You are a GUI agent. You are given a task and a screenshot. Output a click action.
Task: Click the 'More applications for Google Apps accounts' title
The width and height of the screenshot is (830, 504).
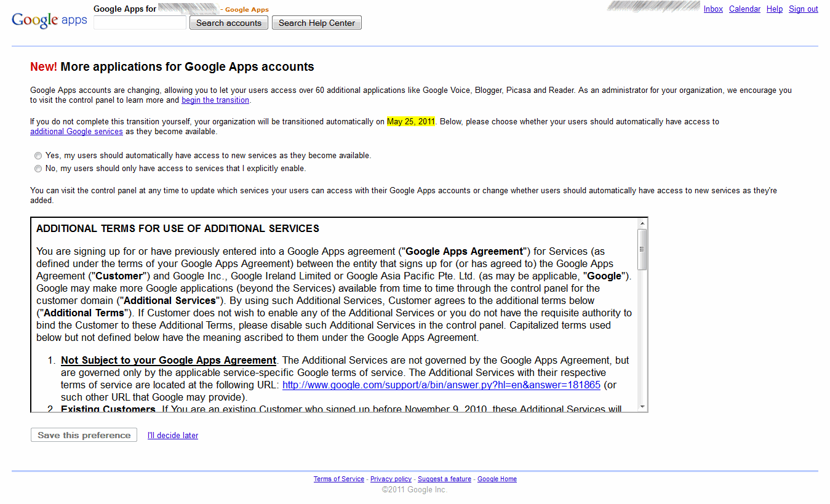tap(187, 67)
